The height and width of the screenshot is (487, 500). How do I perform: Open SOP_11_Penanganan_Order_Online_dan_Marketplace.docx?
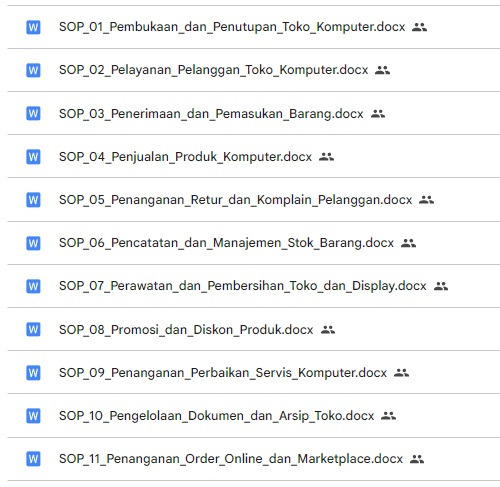[x=231, y=459]
